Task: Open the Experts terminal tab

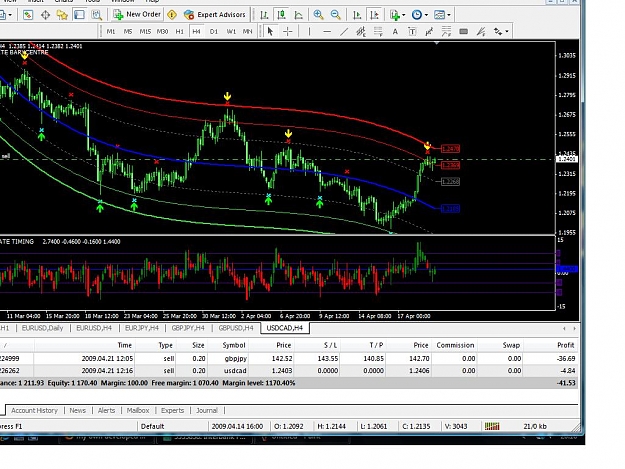Action: click(173, 410)
